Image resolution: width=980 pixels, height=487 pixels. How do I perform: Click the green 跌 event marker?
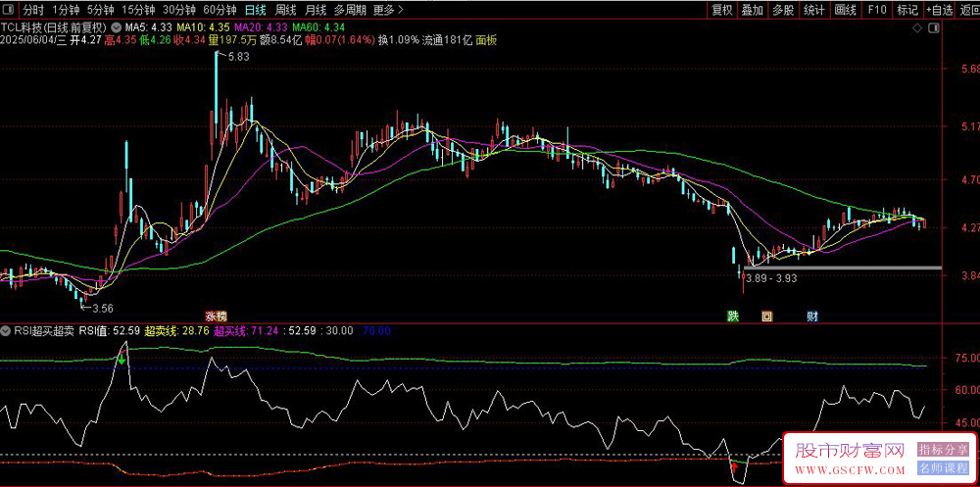point(732,317)
